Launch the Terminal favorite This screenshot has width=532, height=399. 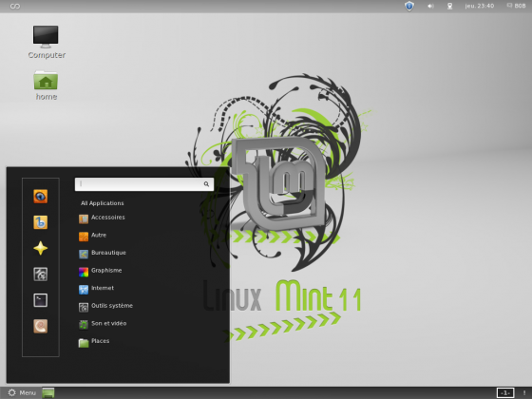pyautogui.click(x=40, y=300)
